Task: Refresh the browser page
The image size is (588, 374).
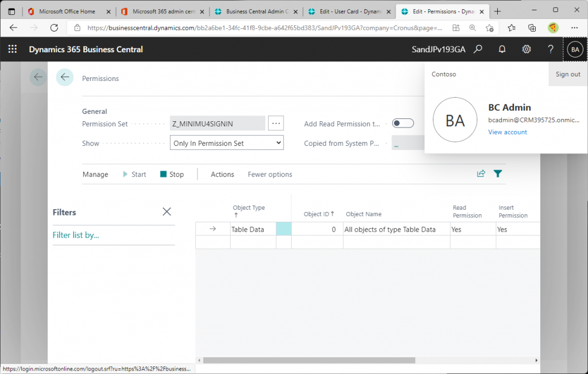Action: click(55, 28)
